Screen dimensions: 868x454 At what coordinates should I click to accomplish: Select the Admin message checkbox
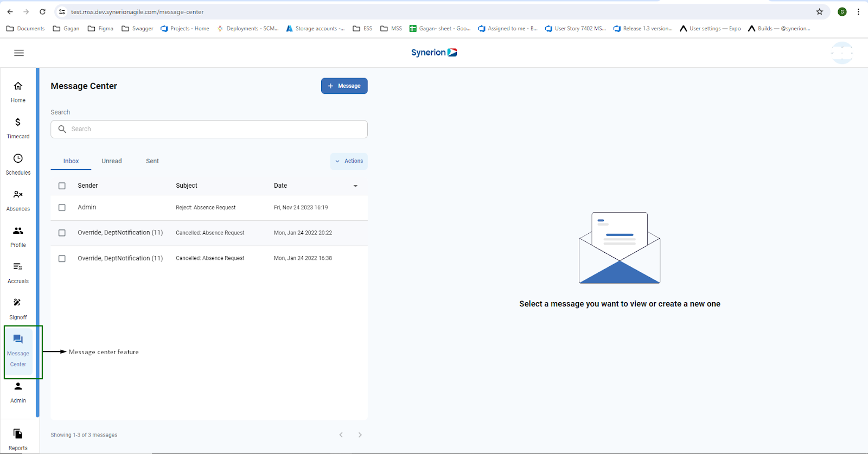(x=62, y=208)
